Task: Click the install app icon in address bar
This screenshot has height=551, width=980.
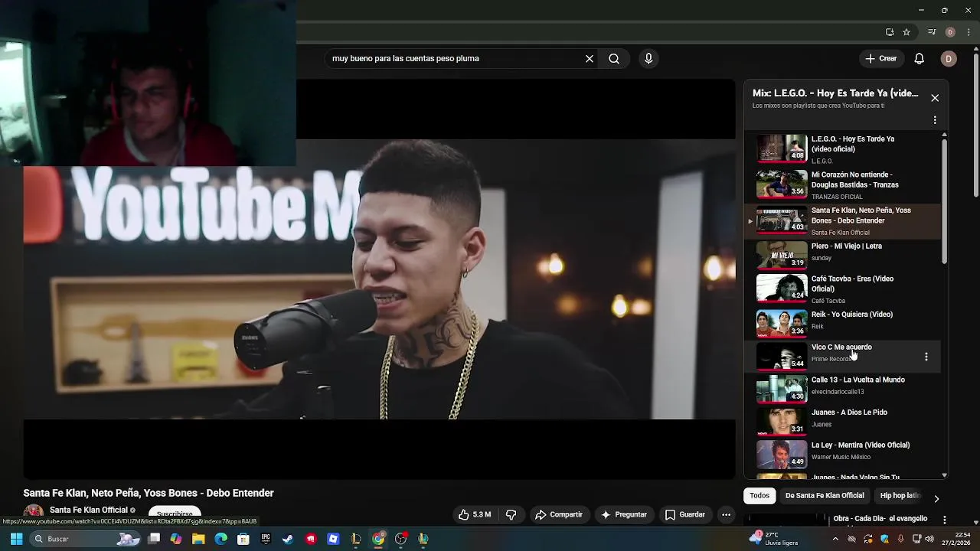Action: [890, 32]
